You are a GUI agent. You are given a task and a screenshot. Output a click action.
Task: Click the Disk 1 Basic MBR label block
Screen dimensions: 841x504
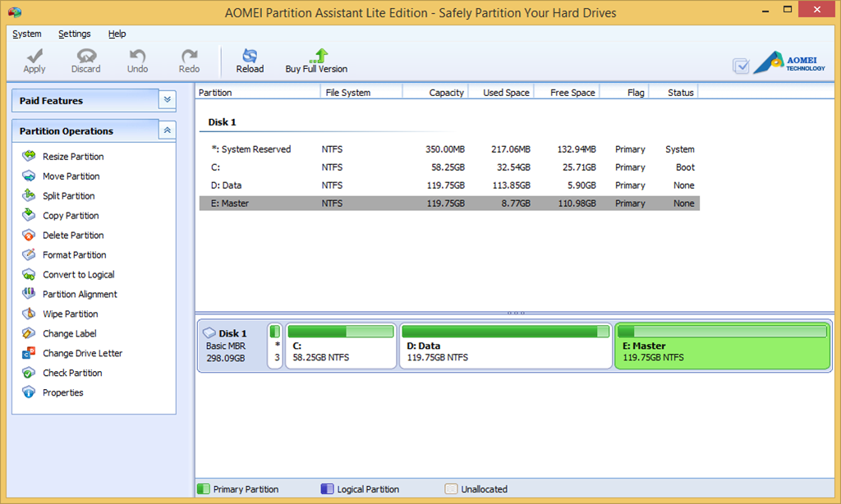point(232,346)
